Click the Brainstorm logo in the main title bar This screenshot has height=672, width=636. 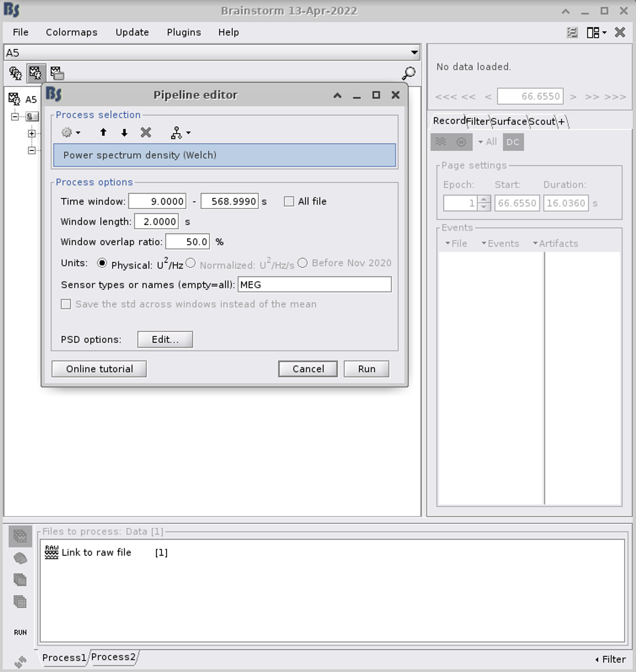(11, 10)
